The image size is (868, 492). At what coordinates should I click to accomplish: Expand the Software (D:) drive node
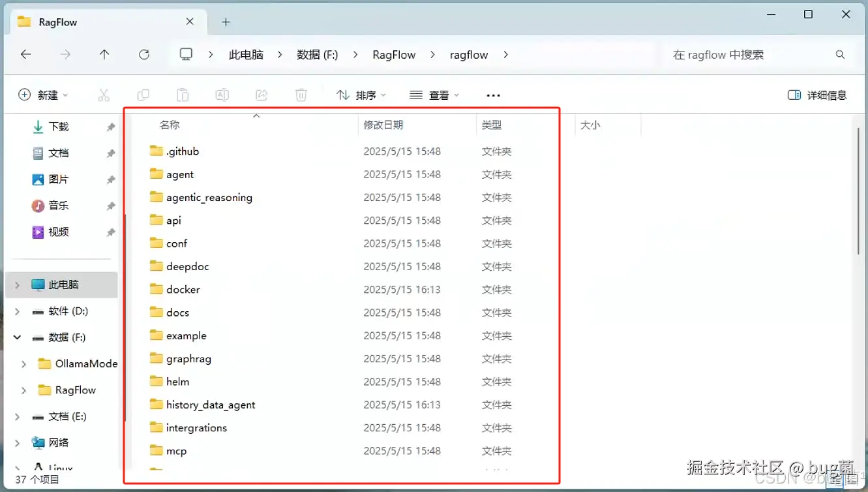18,311
